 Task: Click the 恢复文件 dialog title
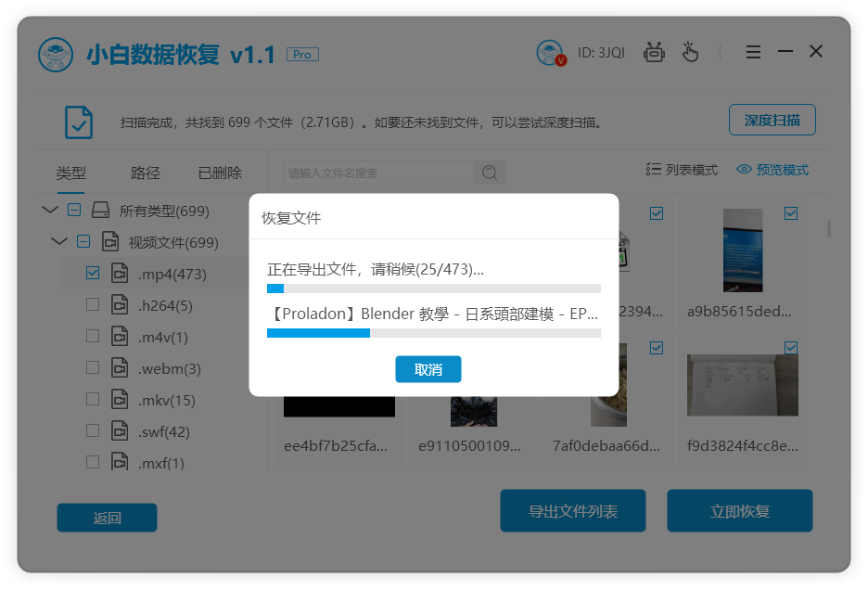point(291,218)
